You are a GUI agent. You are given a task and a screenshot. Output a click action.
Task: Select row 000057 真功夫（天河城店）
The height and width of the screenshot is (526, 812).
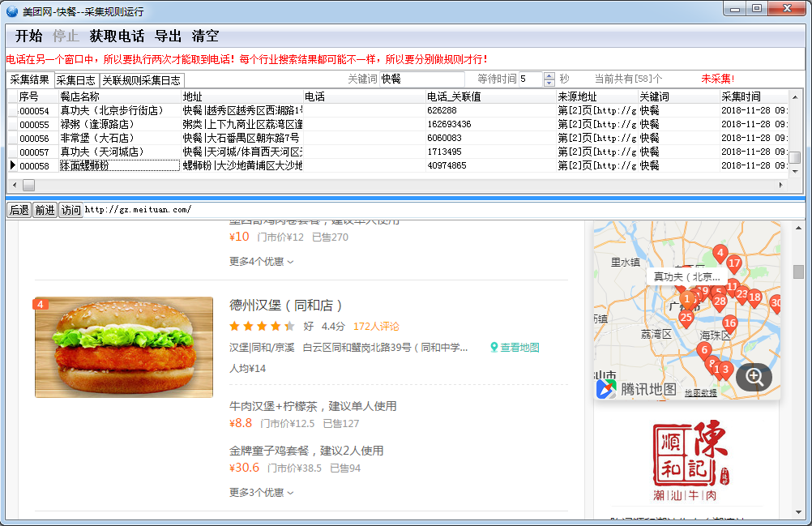398,152
